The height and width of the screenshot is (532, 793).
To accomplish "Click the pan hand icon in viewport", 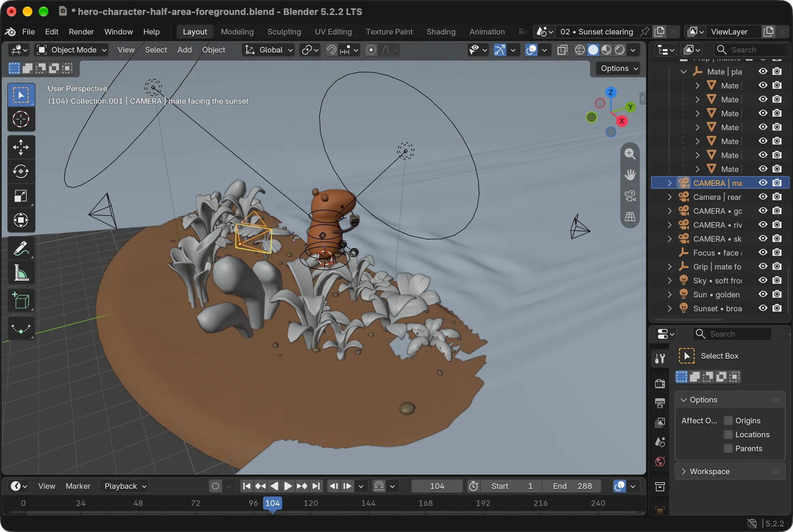I will click(630, 174).
